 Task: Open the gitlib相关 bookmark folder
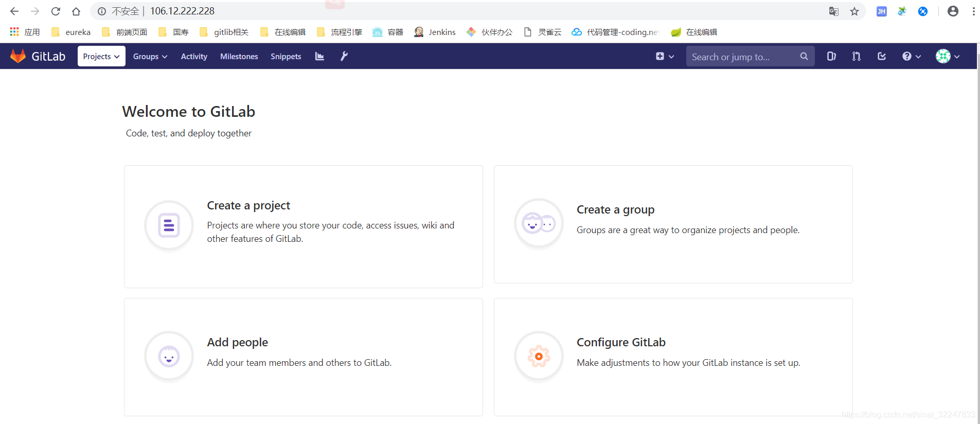click(224, 32)
